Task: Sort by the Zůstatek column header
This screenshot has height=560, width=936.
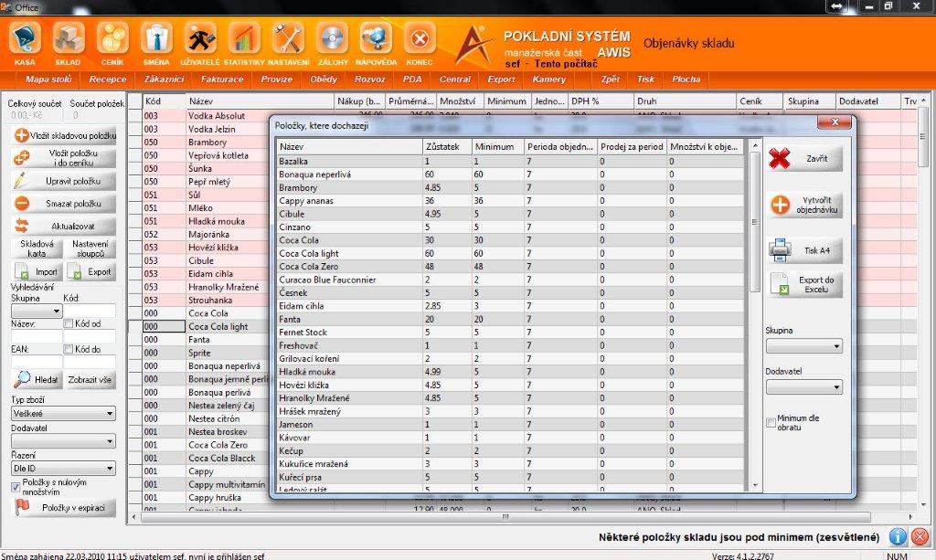Action: click(x=446, y=147)
